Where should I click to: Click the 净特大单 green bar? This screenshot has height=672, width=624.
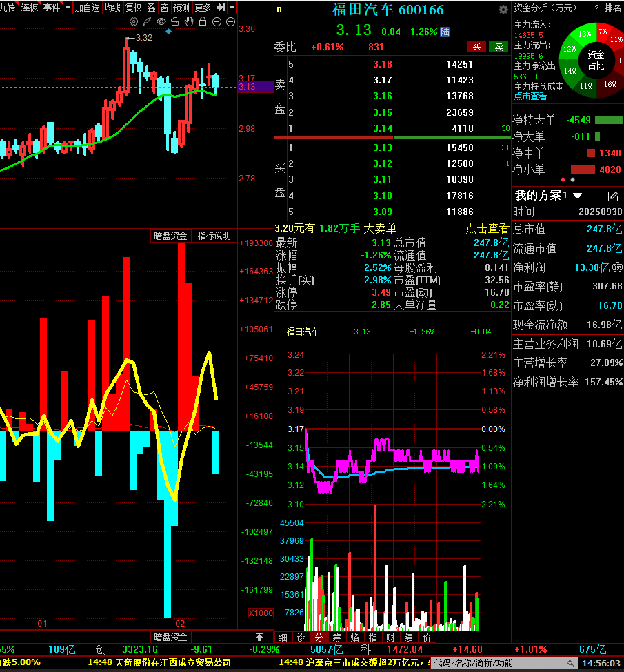pyautogui.click(x=610, y=120)
